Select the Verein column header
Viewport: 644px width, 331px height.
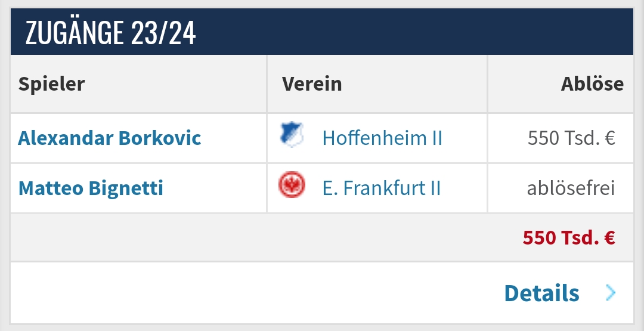(x=312, y=83)
